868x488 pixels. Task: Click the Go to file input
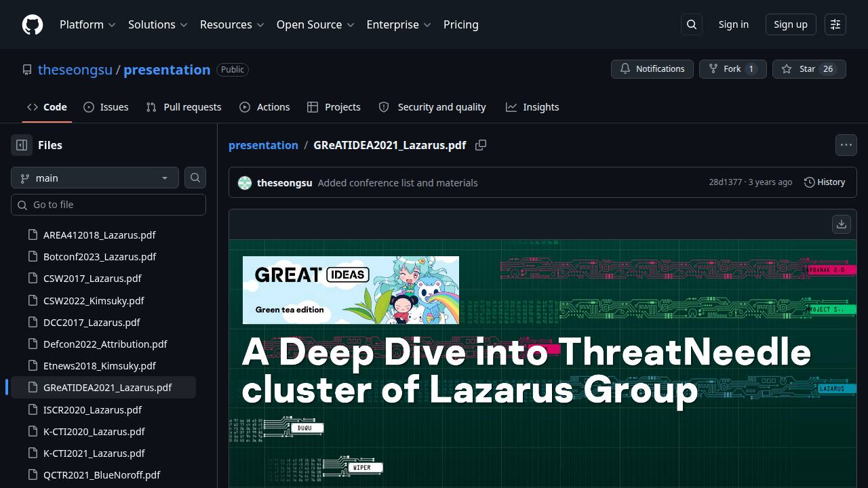tap(108, 205)
